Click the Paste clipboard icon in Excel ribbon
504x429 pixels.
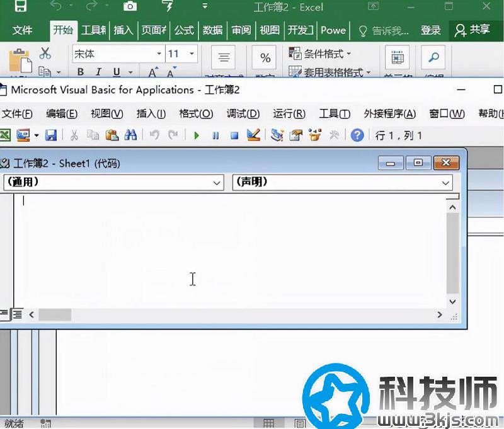tap(20, 60)
